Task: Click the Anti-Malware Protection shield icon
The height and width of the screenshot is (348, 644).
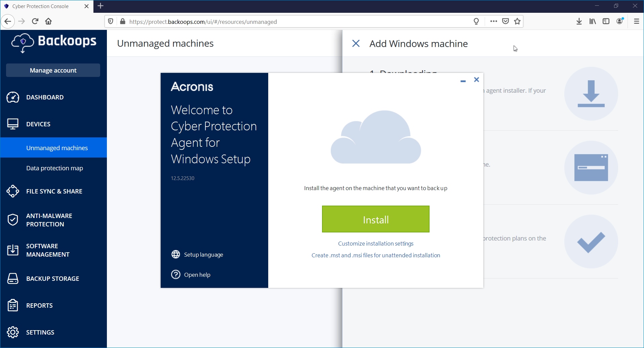Action: click(13, 220)
